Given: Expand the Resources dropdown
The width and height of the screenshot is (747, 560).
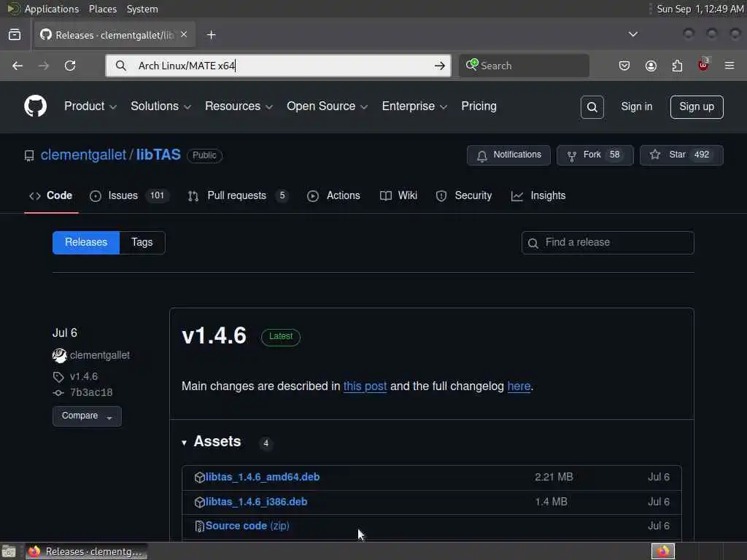Looking at the screenshot, I should [239, 106].
